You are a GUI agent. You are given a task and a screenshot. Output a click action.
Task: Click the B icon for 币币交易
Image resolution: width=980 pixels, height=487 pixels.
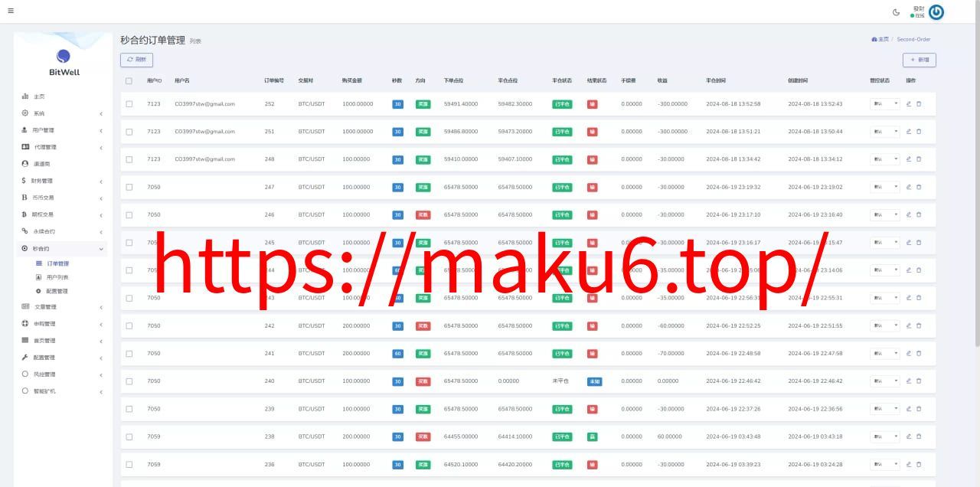[24, 198]
